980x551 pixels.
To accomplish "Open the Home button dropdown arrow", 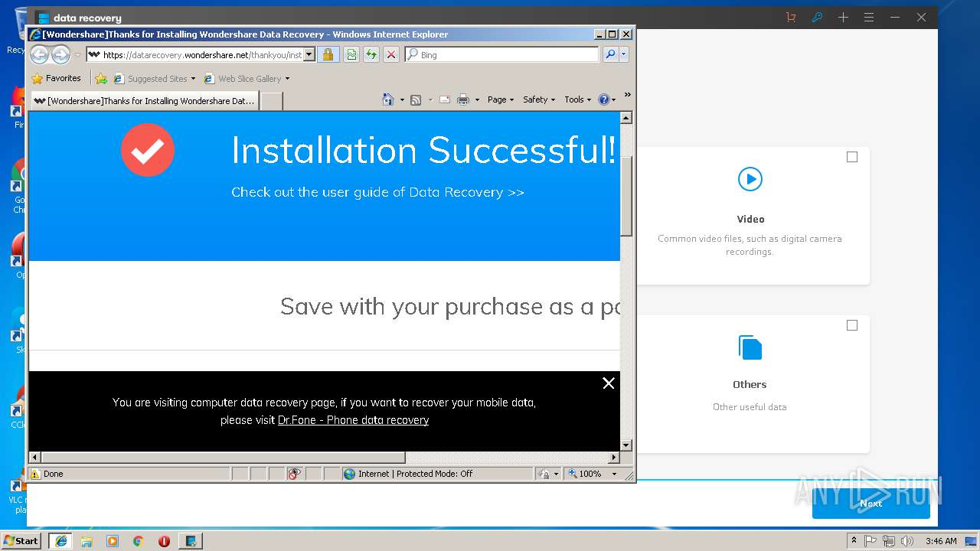I will pyautogui.click(x=402, y=100).
